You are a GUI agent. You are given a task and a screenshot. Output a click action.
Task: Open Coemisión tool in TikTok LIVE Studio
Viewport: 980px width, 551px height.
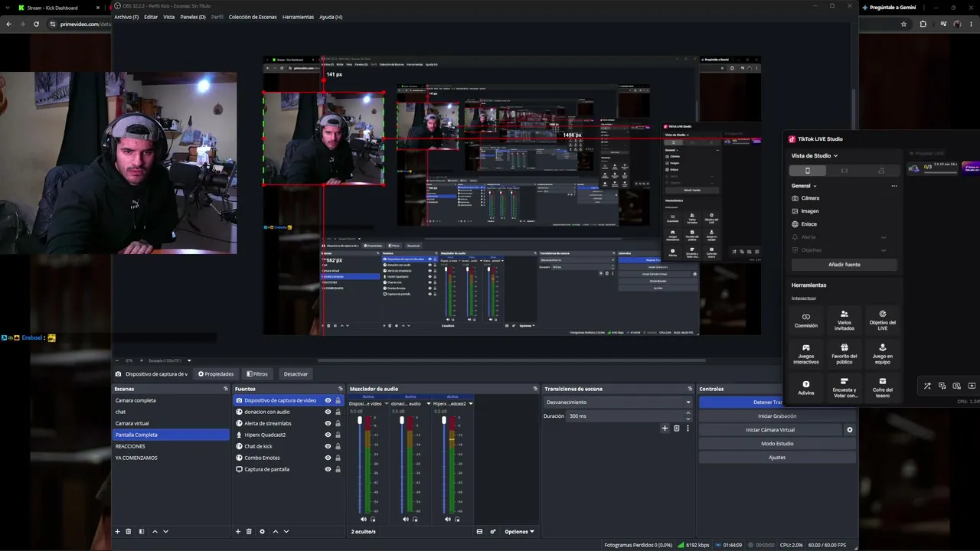tap(806, 320)
